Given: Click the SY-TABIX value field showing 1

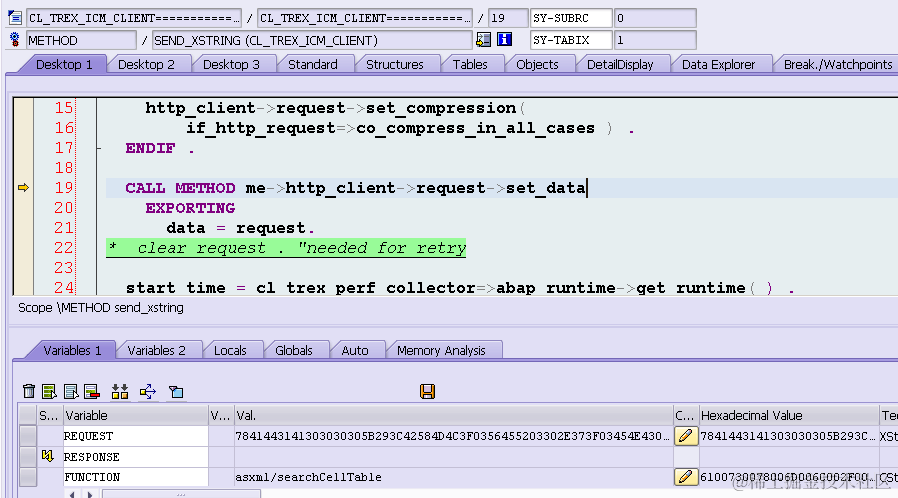Looking at the screenshot, I should coord(655,40).
